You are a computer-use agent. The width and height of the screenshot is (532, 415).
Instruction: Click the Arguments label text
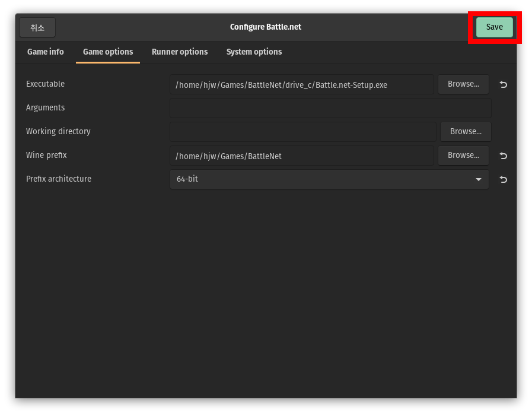coord(45,108)
